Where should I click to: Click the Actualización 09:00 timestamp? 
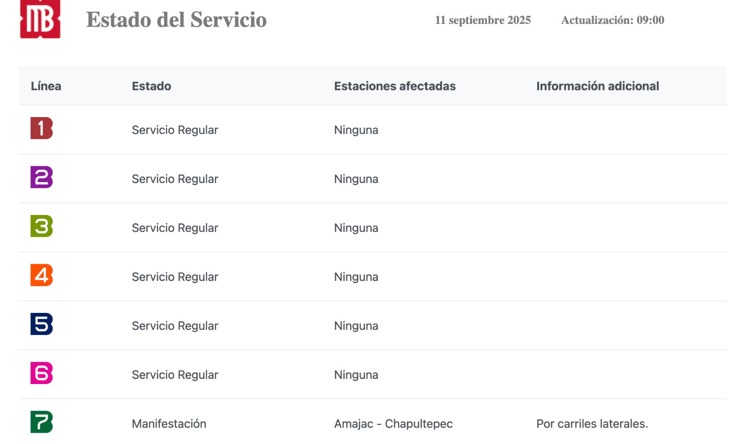tap(612, 20)
